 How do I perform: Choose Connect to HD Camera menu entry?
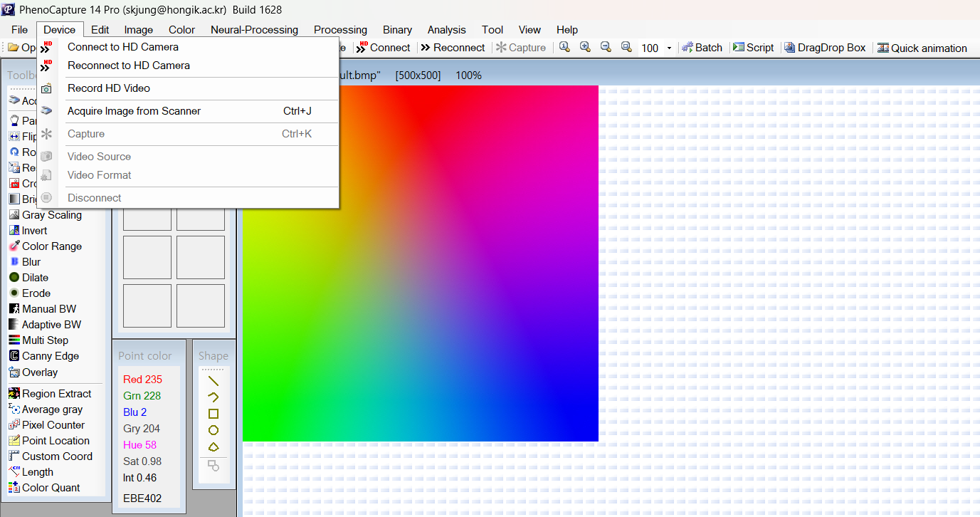(188, 47)
